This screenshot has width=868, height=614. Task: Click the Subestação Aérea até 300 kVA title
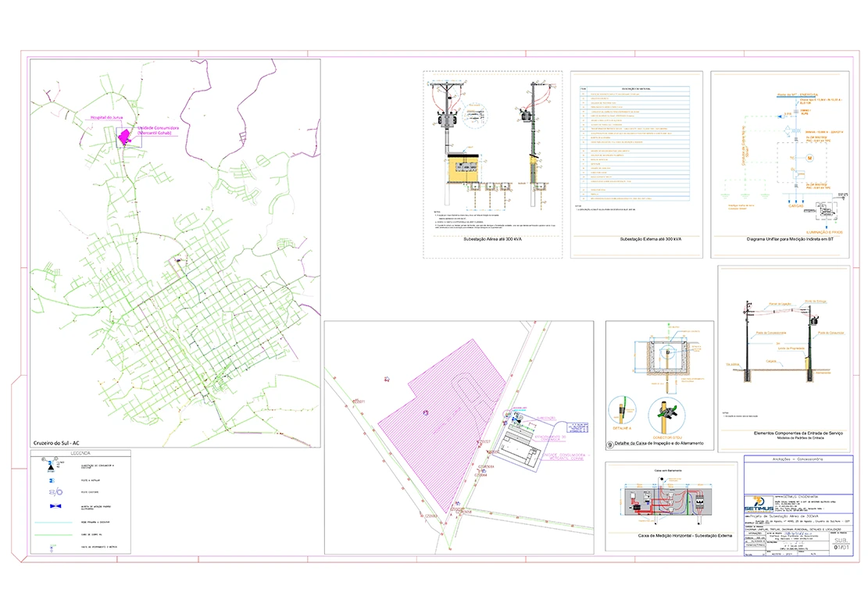491,239
